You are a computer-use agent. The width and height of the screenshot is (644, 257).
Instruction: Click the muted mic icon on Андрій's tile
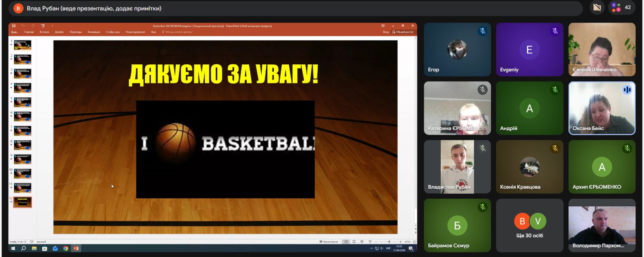[555, 90]
